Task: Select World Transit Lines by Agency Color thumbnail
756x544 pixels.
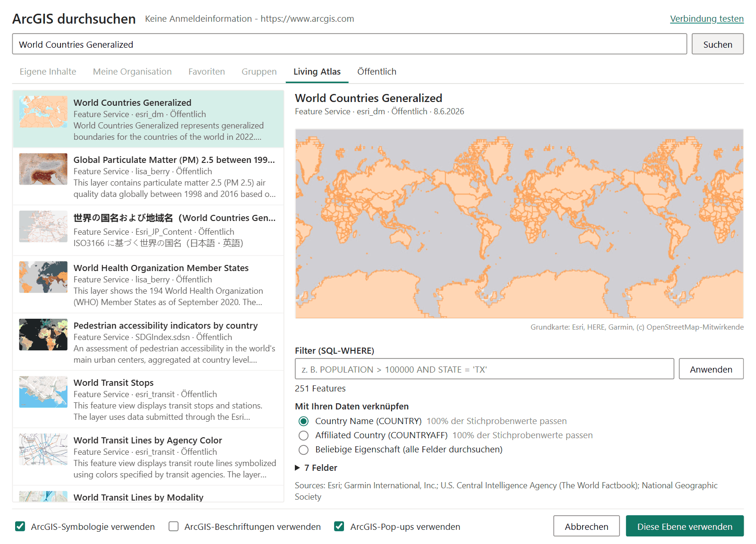Action: [x=43, y=450]
